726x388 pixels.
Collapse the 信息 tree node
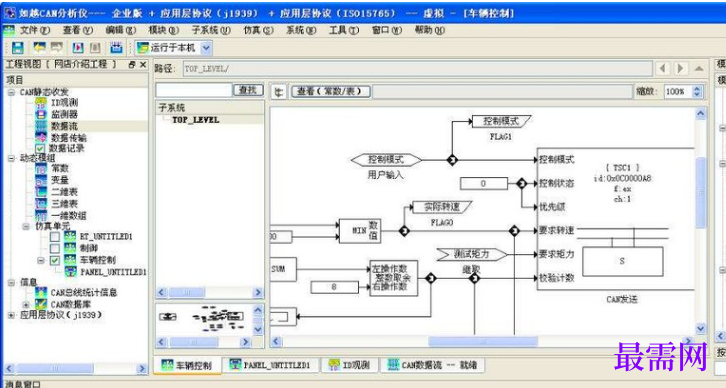[x=11, y=282]
